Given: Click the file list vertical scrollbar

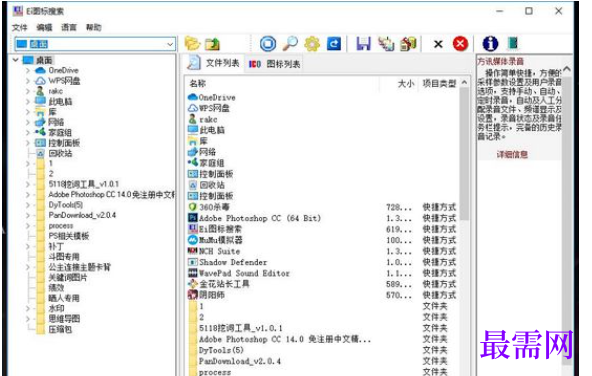Looking at the screenshot, I should click(x=464, y=155).
